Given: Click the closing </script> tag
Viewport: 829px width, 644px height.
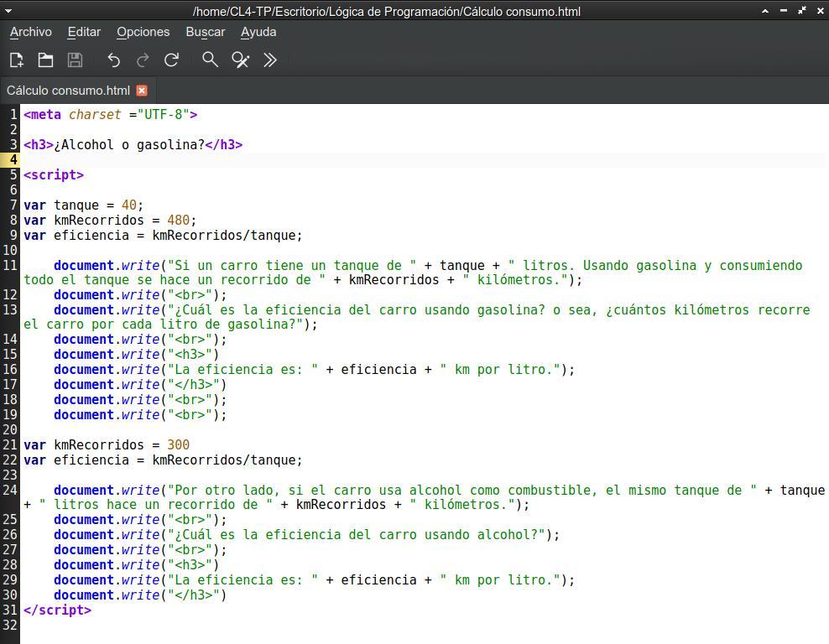Looking at the screenshot, I should [57, 610].
